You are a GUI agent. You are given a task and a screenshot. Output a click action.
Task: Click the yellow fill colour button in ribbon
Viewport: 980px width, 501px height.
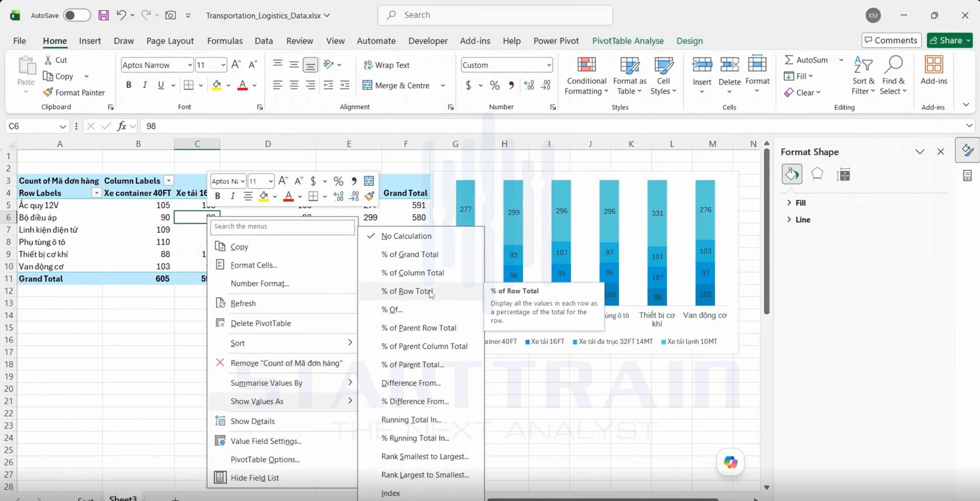217,85
